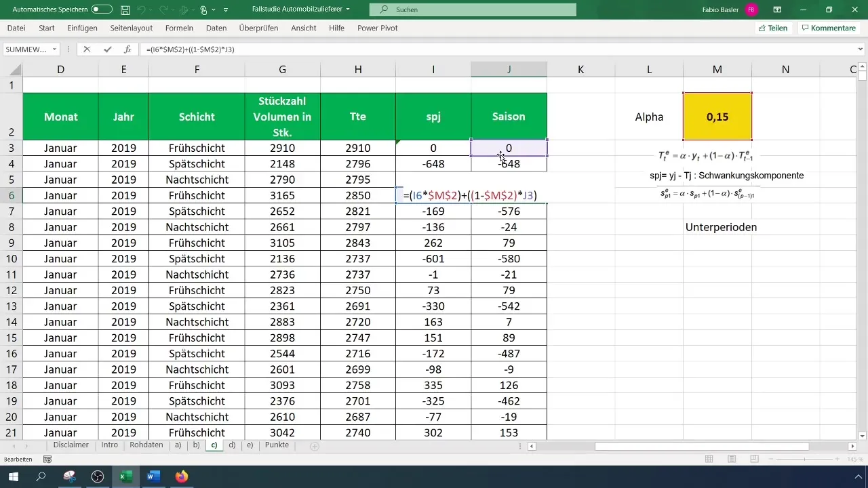Click the Name Box showing SUMMEW...
Image resolution: width=868 pixels, height=488 pixels.
pos(25,49)
